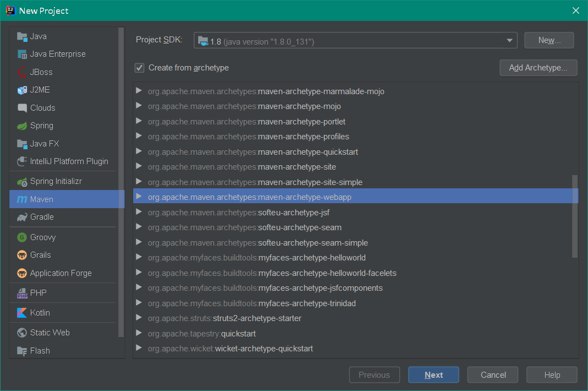Click the Grails orange icon
The width and height of the screenshot is (588, 391).
pos(22,255)
